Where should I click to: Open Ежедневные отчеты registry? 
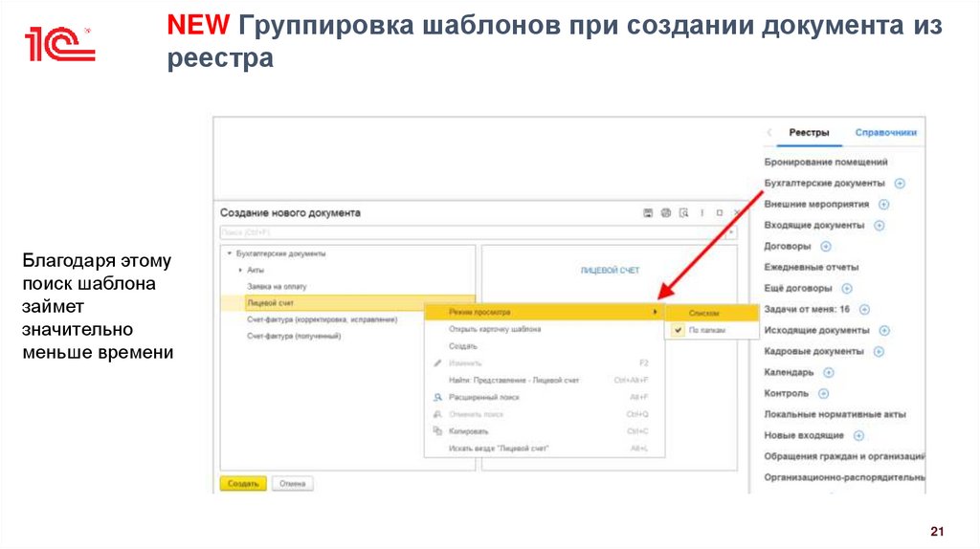pos(812,267)
